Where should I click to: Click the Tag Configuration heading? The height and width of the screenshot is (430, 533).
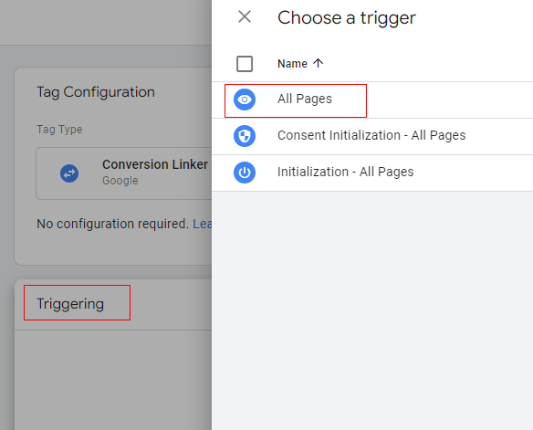click(96, 92)
